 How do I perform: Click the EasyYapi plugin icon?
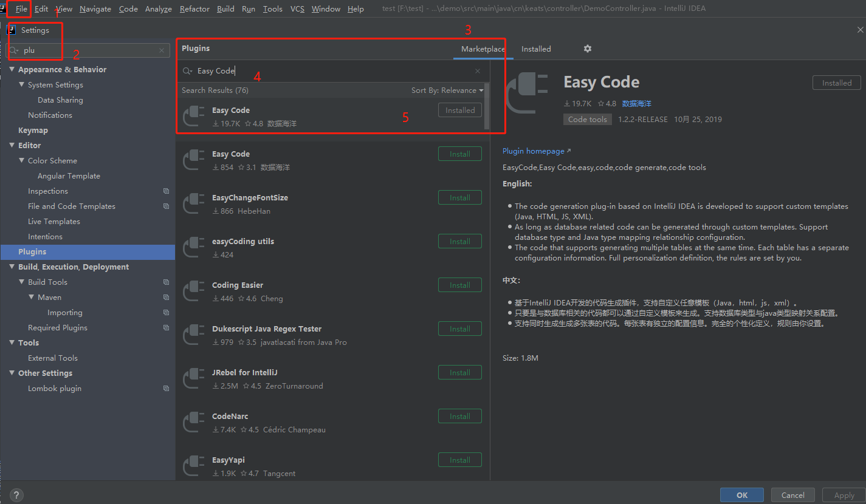point(193,466)
